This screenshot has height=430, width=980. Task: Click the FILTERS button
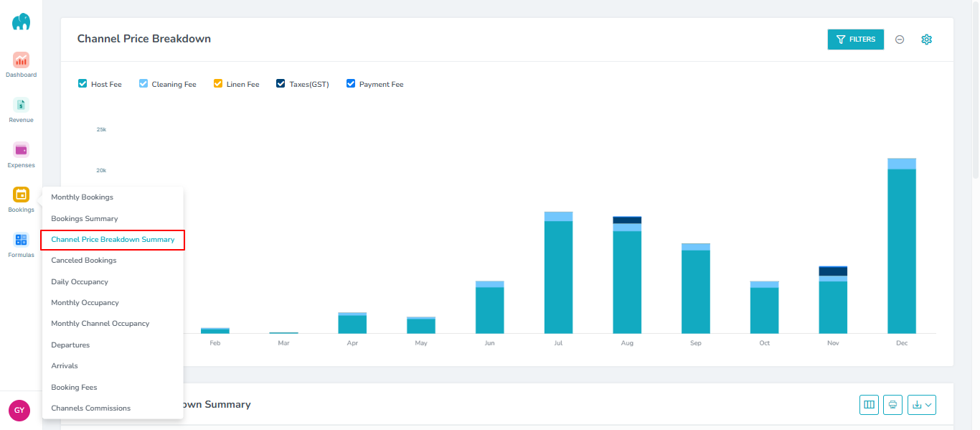(x=856, y=39)
